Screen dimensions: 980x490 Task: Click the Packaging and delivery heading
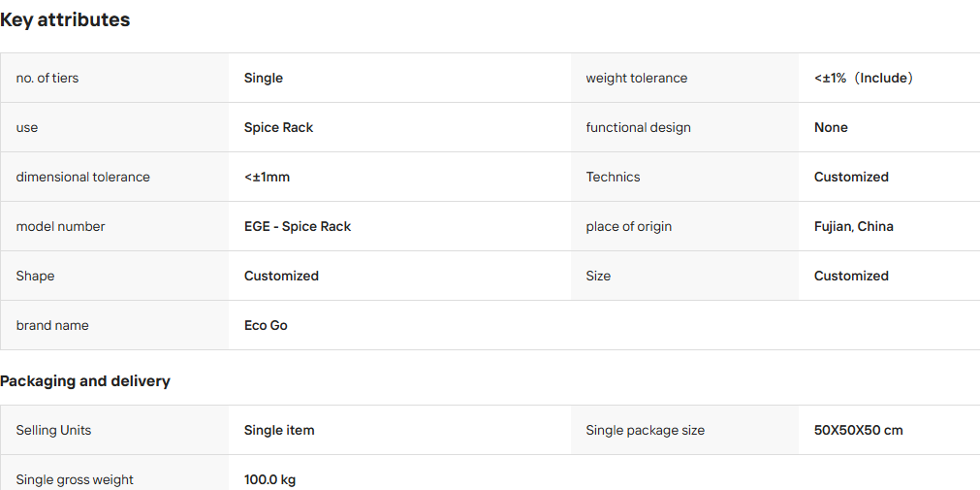tap(85, 381)
